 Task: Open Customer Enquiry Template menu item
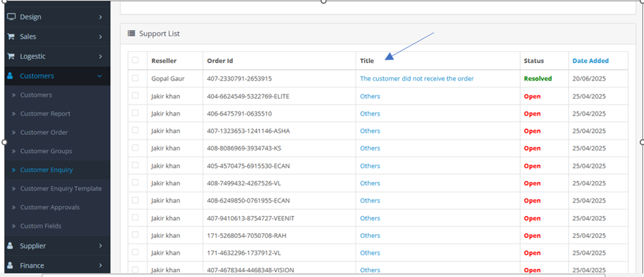tap(60, 188)
